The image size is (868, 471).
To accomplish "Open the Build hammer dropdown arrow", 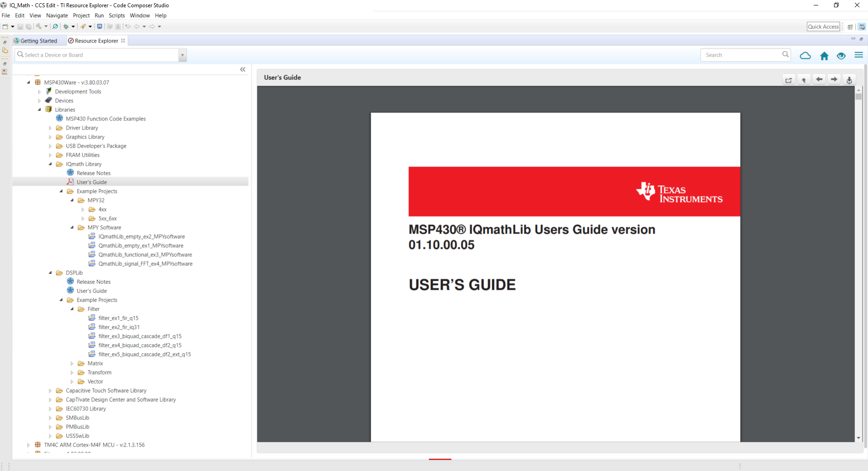I will (x=46, y=27).
